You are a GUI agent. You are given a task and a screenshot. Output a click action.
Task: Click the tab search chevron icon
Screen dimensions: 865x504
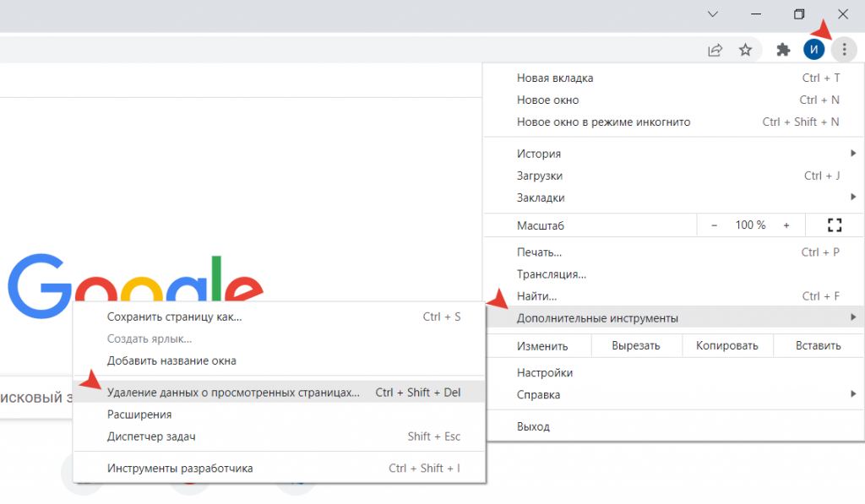713,14
